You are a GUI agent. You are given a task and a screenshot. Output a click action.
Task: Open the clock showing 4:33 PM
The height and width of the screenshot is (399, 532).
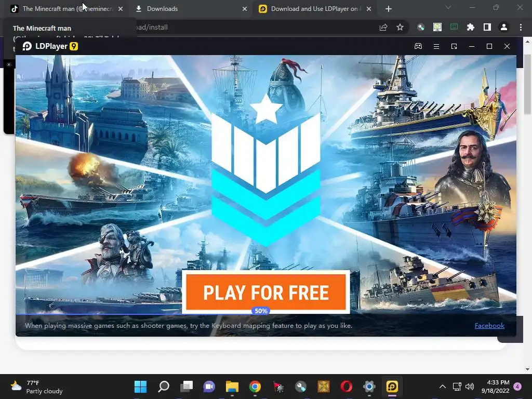(x=495, y=387)
